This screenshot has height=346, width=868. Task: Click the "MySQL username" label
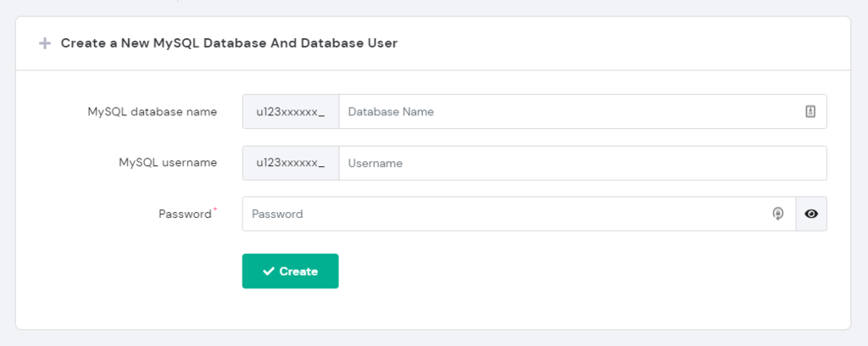click(x=168, y=163)
